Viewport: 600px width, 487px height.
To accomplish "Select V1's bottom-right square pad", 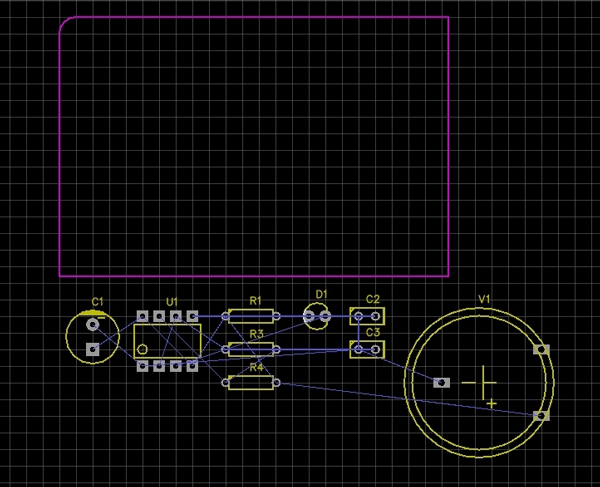I will [542, 415].
